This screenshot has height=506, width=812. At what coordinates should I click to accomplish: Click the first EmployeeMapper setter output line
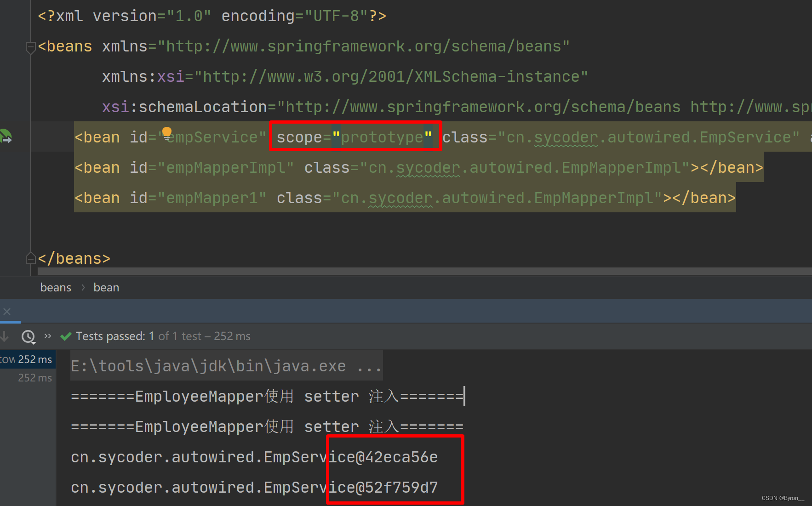point(267,396)
